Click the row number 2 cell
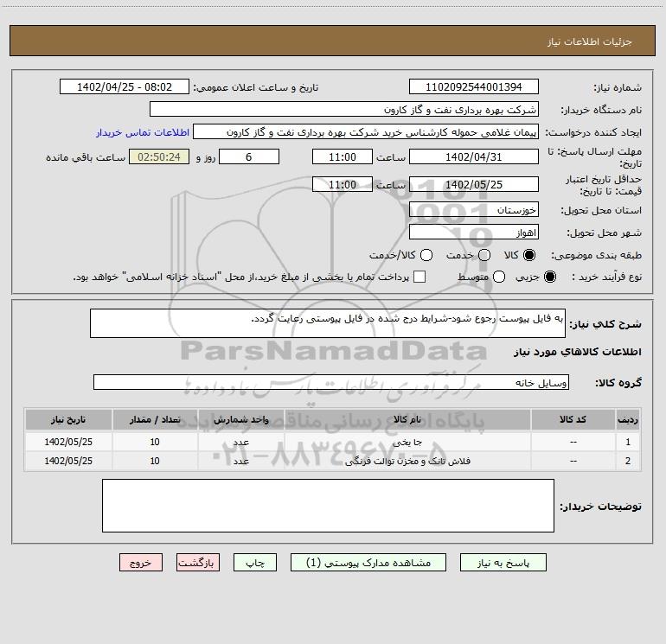Viewport: 666px width, 644px height. pyautogui.click(x=628, y=461)
